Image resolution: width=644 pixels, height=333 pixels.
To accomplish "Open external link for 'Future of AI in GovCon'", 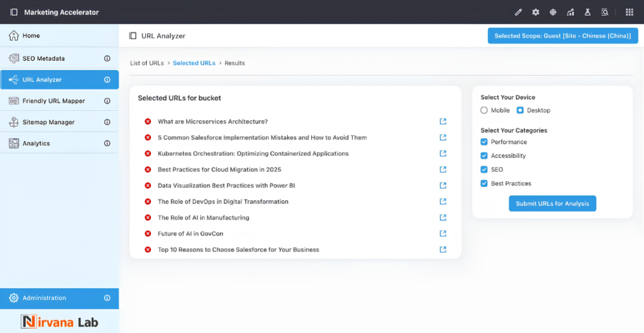I will 443,234.
